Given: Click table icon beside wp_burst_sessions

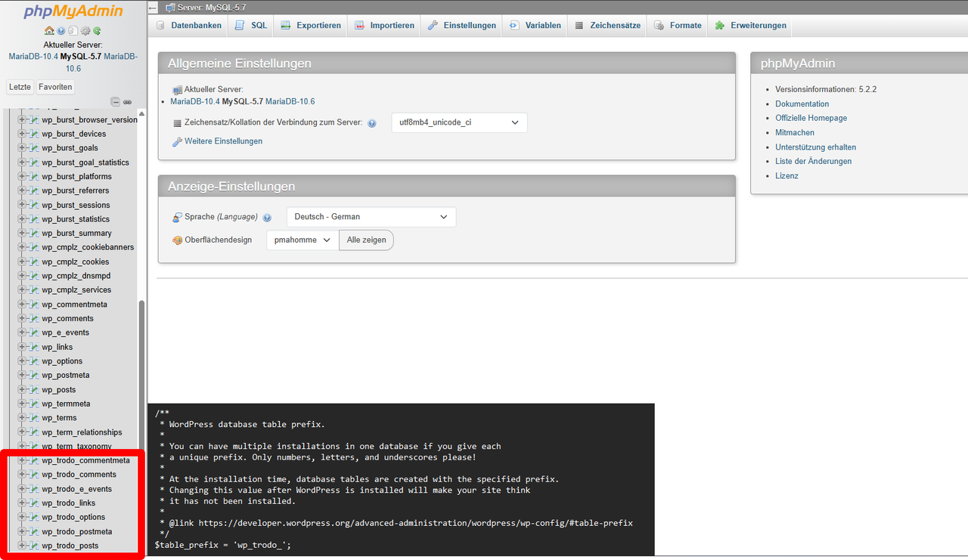Looking at the screenshot, I should (33, 205).
